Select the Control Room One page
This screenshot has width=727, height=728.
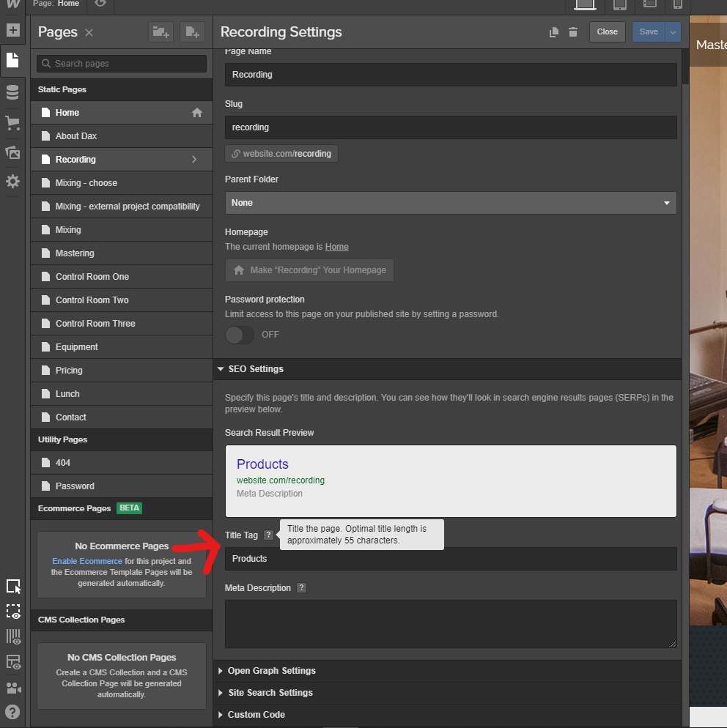122,277
